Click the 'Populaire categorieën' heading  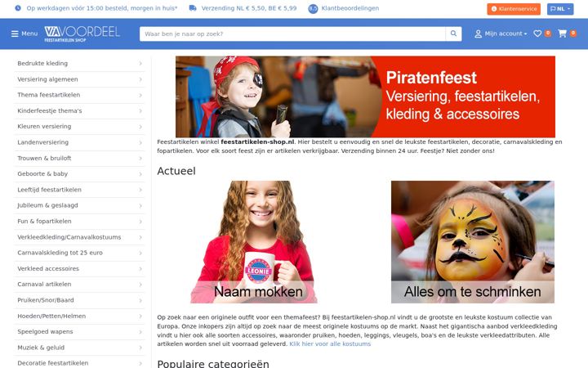pyautogui.click(x=213, y=363)
